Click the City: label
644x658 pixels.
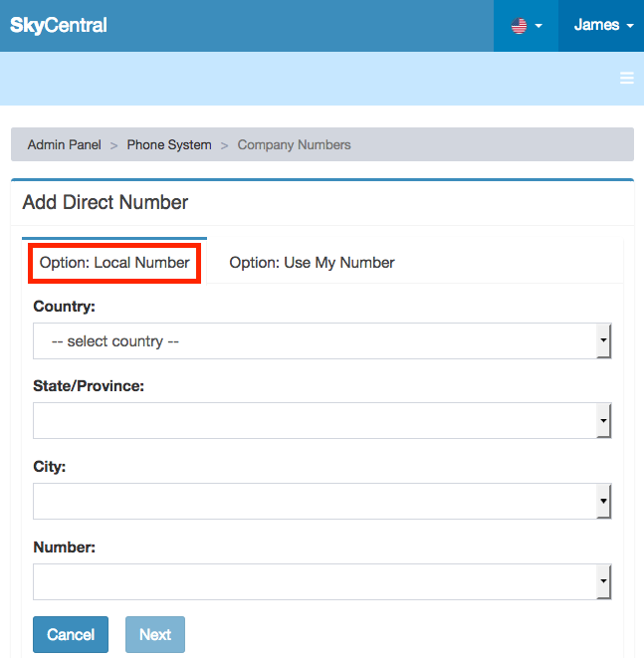[50, 467]
